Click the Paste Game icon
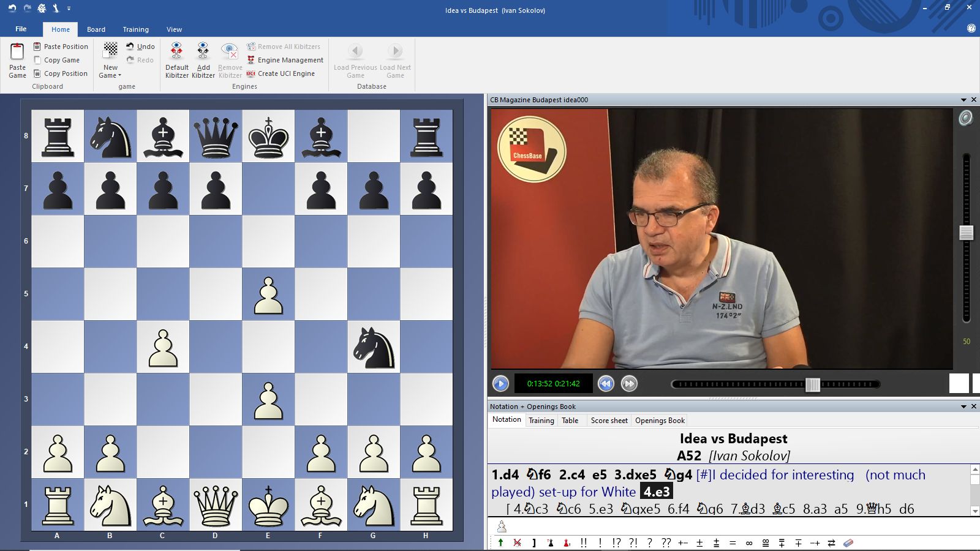The image size is (980, 551). point(17,53)
